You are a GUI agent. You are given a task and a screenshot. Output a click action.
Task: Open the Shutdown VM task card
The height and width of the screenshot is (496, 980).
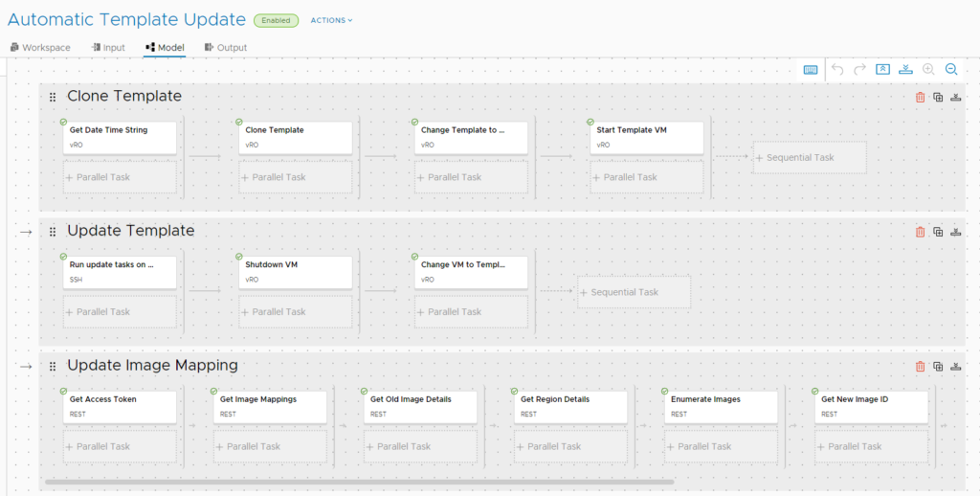click(x=295, y=272)
